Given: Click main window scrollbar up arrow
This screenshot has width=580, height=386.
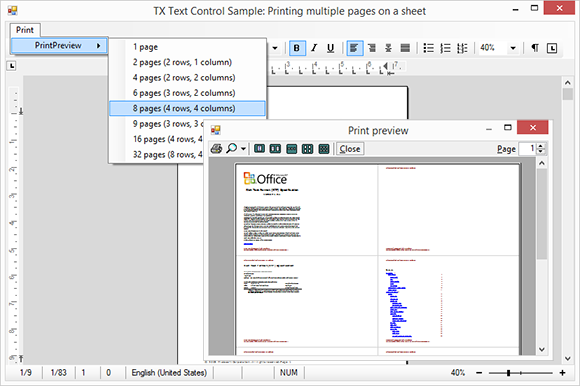Looking at the screenshot, I should click(x=568, y=82).
